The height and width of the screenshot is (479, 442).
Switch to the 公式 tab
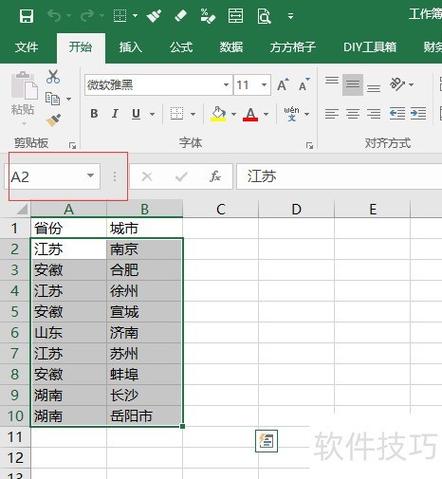tap(181, 47)
